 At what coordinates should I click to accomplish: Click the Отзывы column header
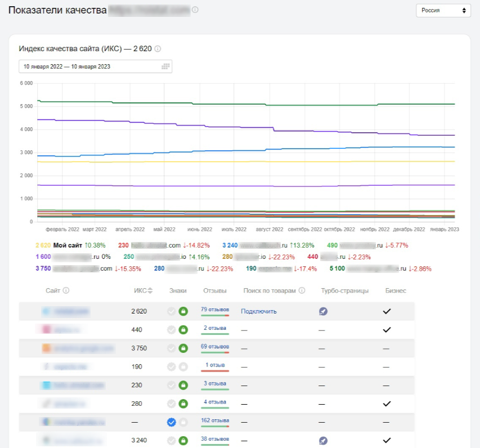215,291
